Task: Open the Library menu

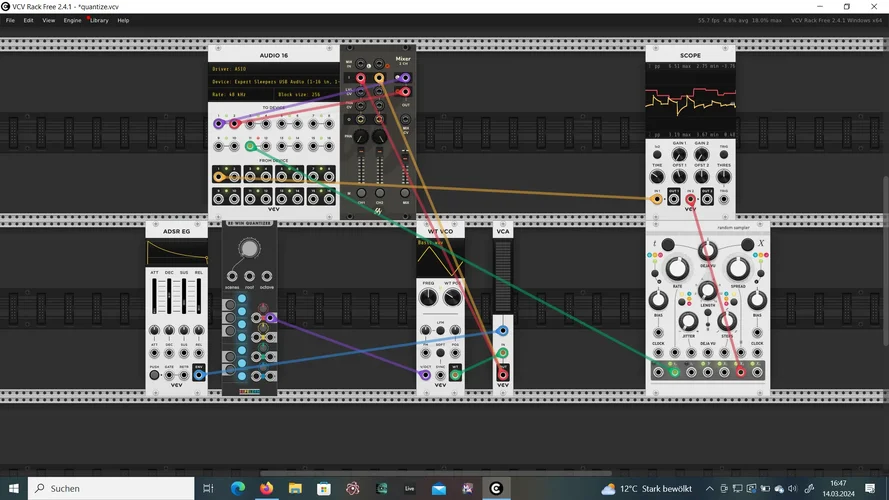Action: click(x=99, y=20)
